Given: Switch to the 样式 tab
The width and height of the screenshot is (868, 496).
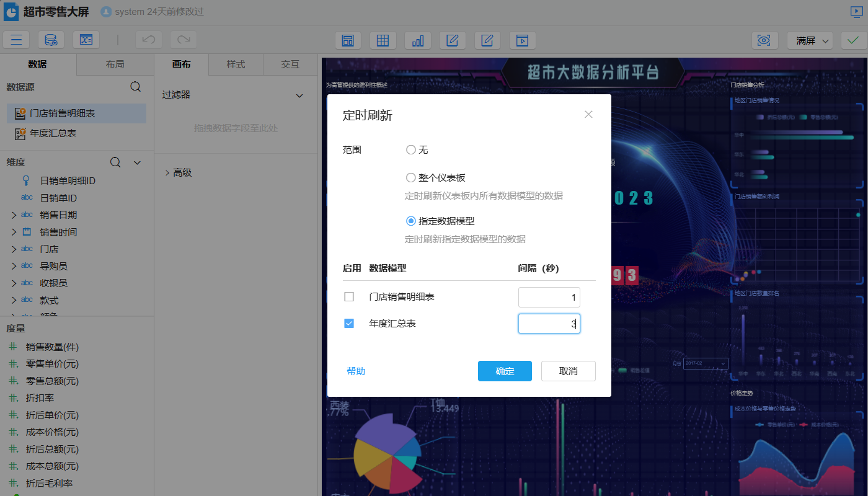Looking at the screenshot, I should (236, 64).
